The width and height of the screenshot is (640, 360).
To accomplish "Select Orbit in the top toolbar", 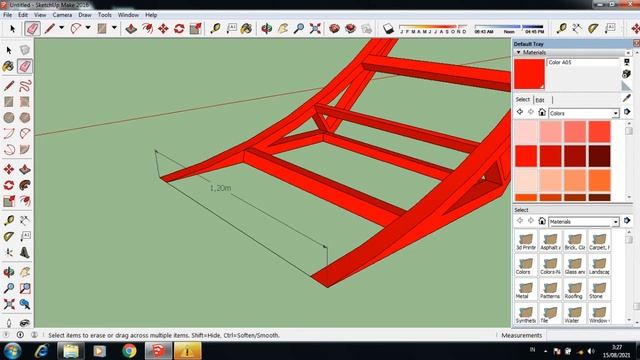I will (267, 29).
